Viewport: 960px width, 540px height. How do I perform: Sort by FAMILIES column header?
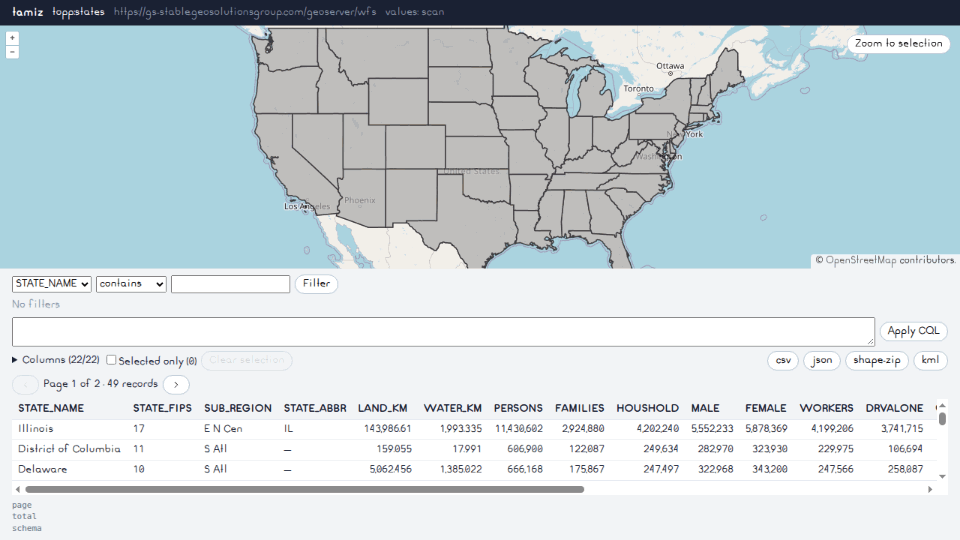point(579,408)
